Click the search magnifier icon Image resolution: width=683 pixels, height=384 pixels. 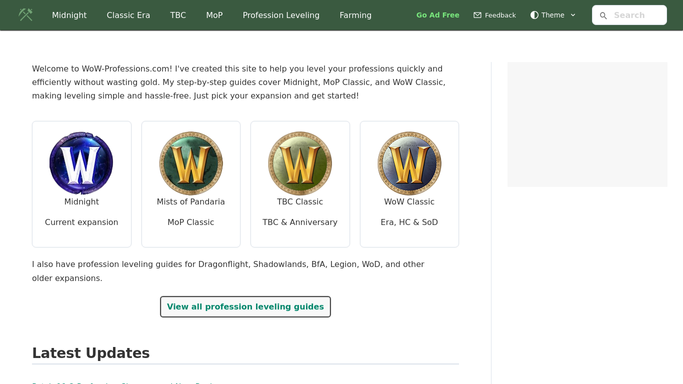[x=603, y=16]
